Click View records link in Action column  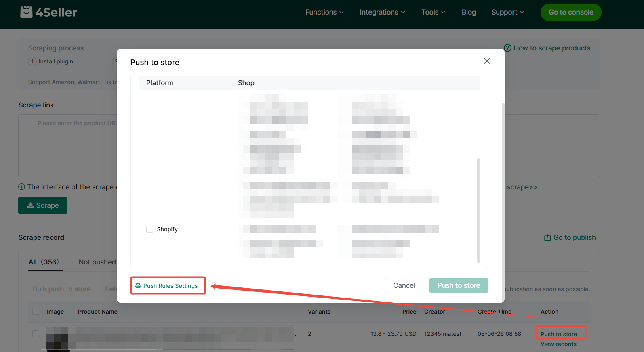point(558,344)
